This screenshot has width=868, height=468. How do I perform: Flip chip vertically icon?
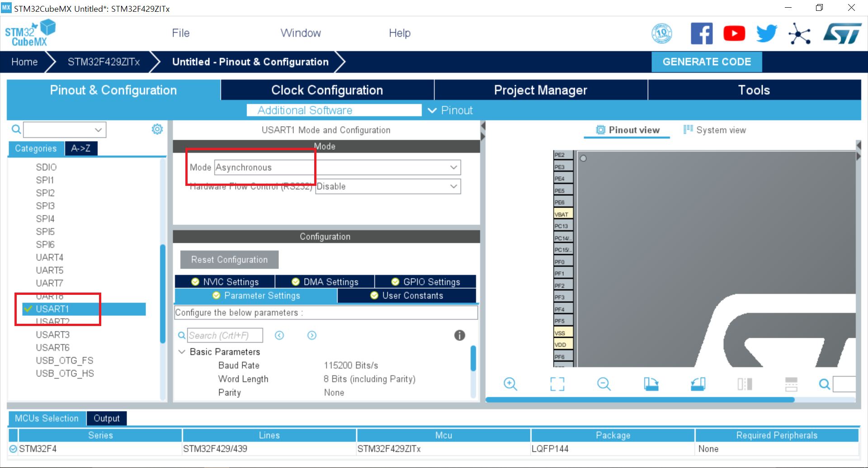(x=791, y=384)
